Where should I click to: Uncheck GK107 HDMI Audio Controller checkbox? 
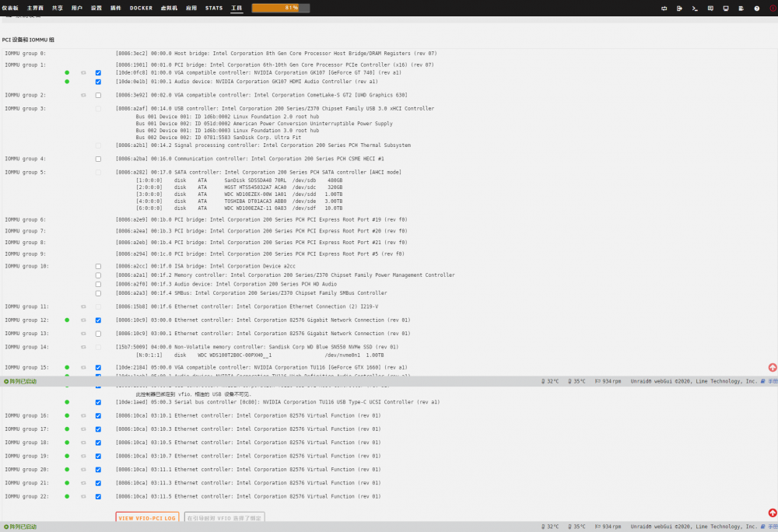98,82
